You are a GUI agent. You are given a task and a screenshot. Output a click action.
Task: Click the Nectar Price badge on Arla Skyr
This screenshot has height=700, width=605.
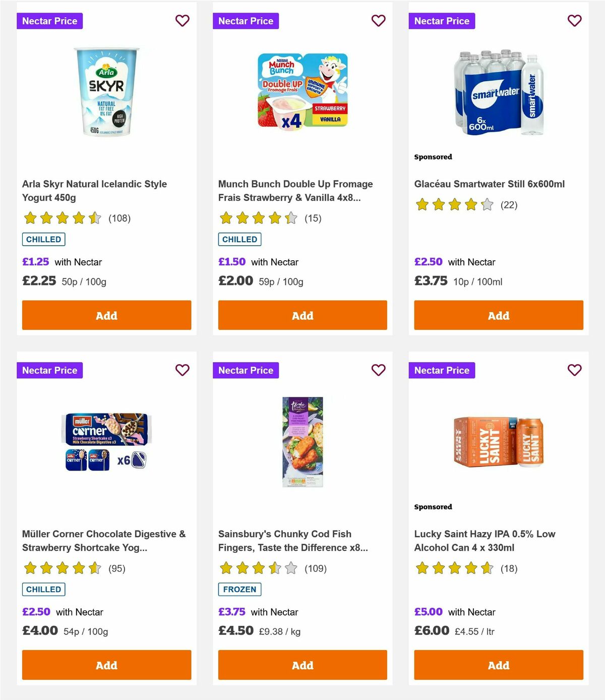50,21
